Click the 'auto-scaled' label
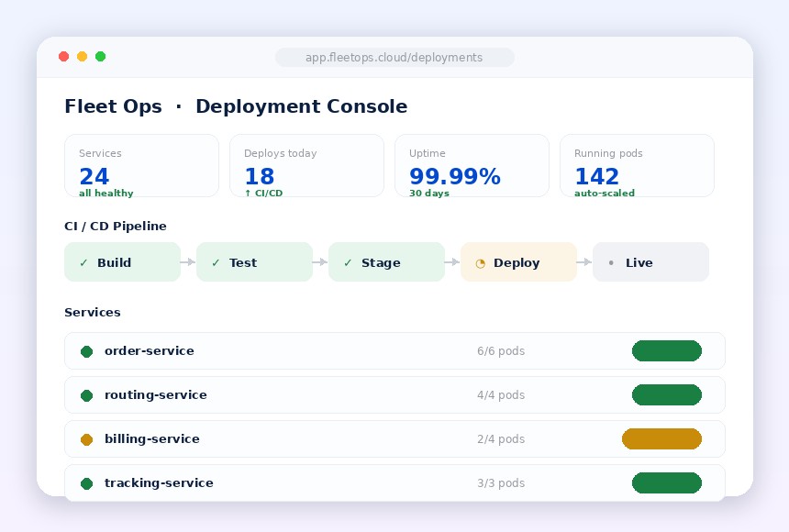Image resolution: width=789 pixels, height=532 pixels. pos(605,194)
